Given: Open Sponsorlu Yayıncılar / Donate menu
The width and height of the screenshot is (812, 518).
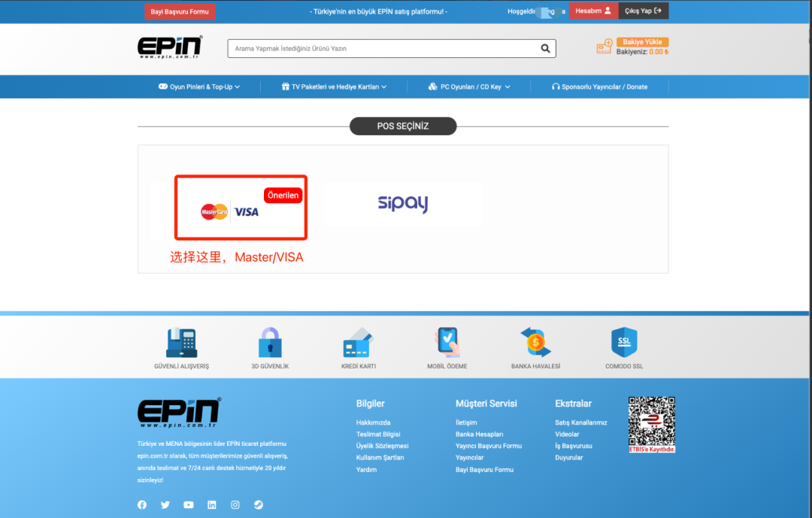Looking at the screenshot, I should coord(600,86).
